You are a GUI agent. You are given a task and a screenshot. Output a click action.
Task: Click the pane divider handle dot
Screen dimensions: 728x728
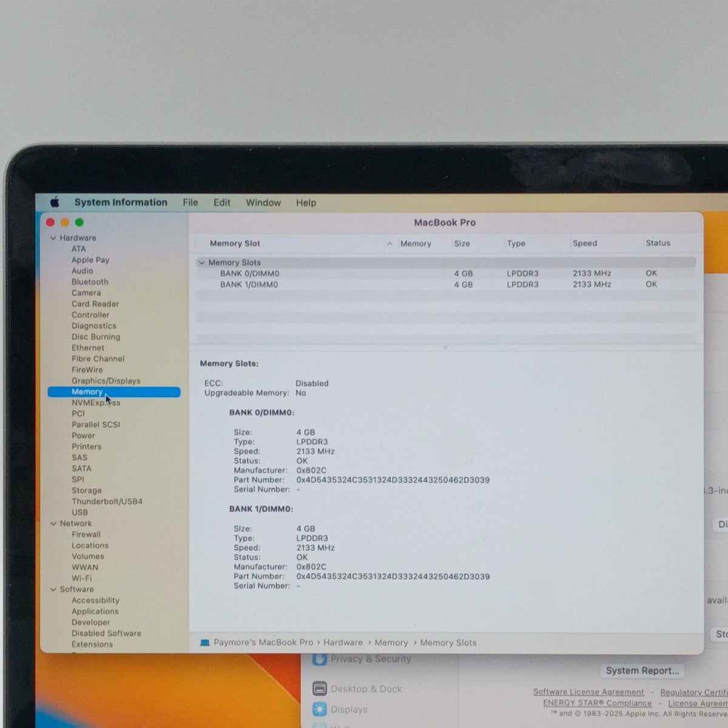click(x=445, y=348)
